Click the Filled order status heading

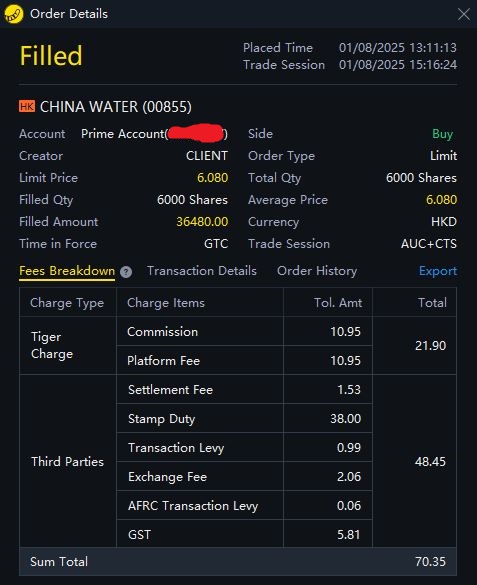[x=51, y=56]
